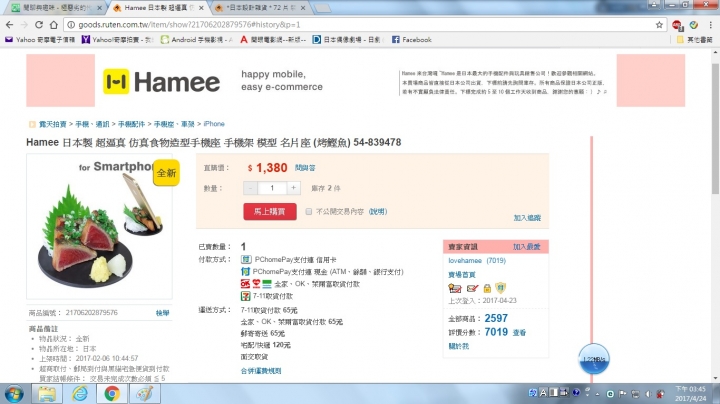Viewport: 720px width, 404px height.
Task: Open Yahoo mail bookmark in bookmarks bar
Action: click(40, 40)
